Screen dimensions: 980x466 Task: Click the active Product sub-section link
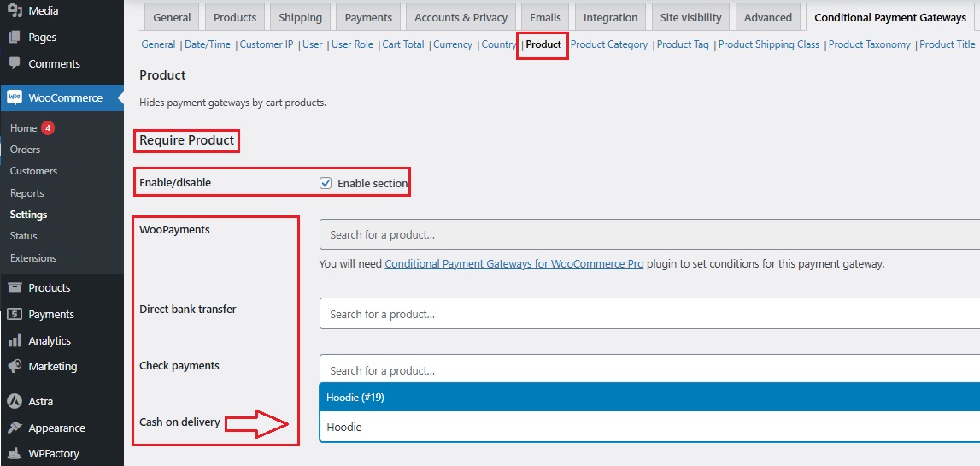pos(543,44)
